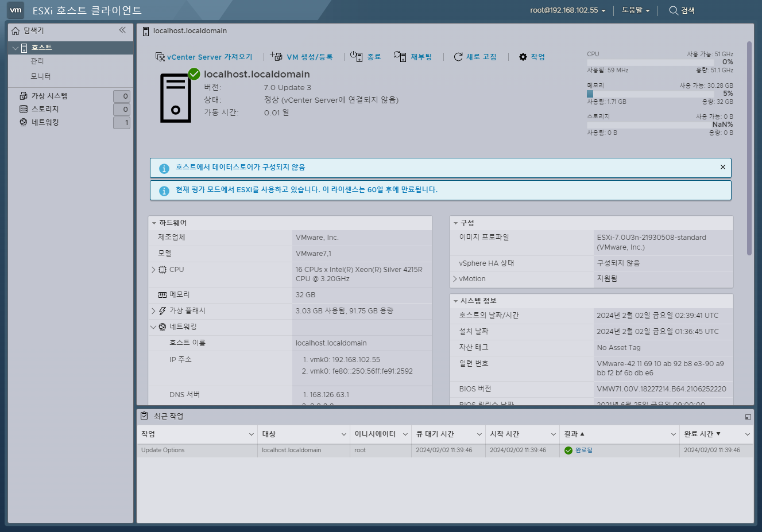Click the VMware vm logo icon
This screenshot has width=762, height=532.
pyautogui.click(x=16, y=10)
